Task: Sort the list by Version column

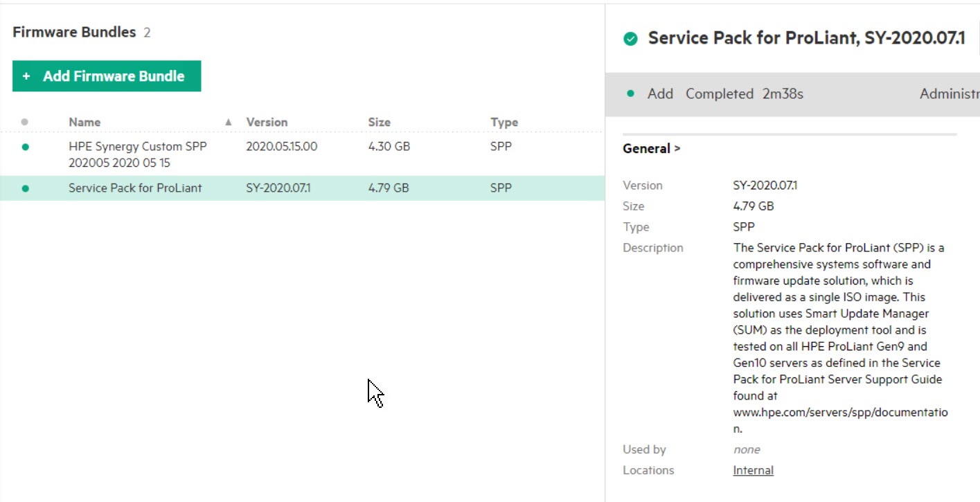Action: coord(267,123)
